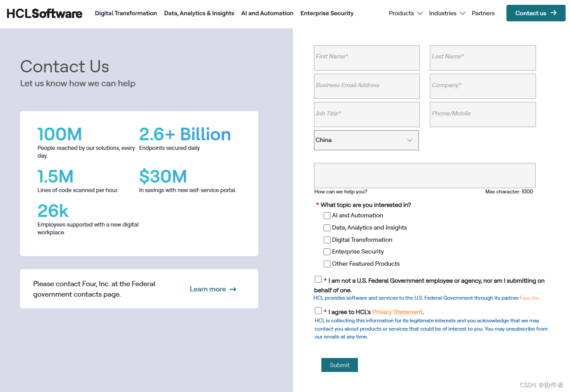Focus the Last Name field

(483, 58)
